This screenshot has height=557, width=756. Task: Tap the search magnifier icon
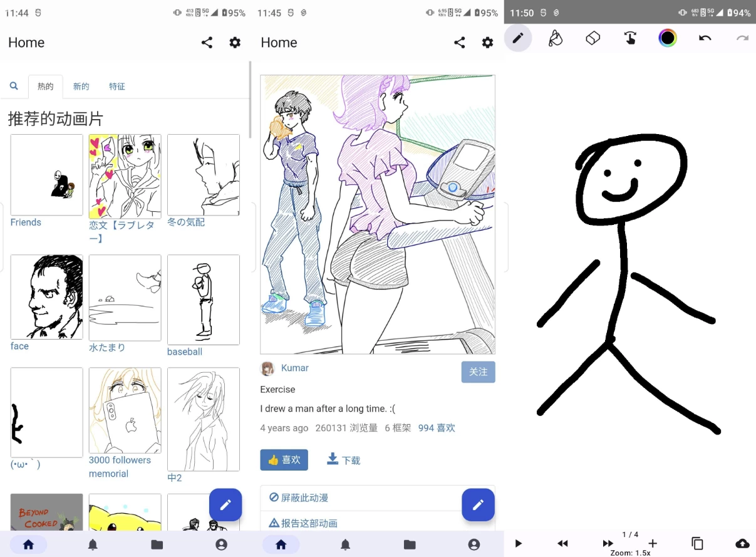pos(14,86)
